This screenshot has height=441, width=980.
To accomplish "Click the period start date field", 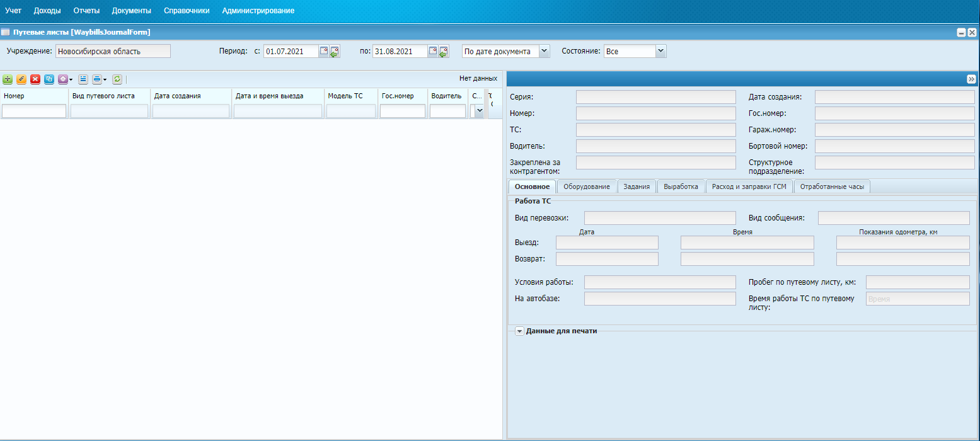I will [291, 52].
